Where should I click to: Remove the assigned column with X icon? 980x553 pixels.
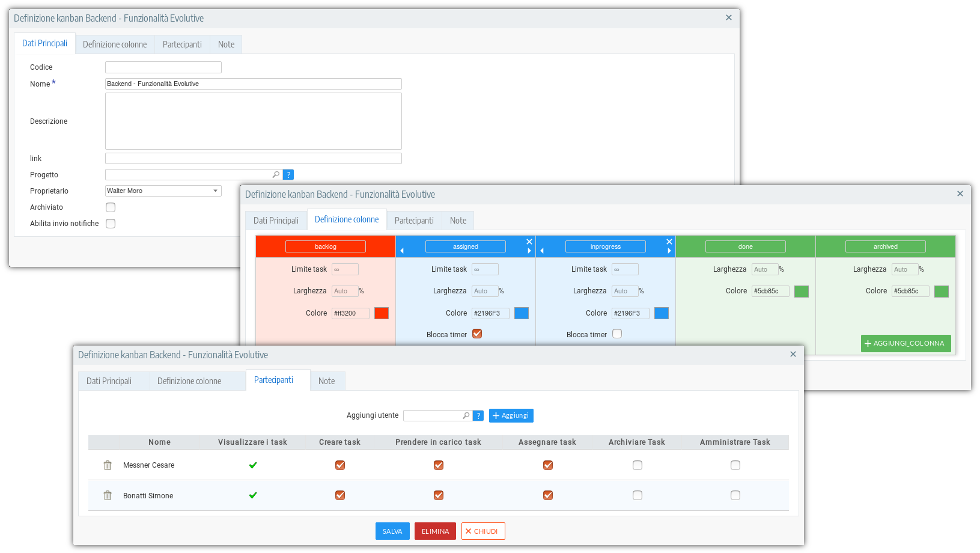click(529, 242)
